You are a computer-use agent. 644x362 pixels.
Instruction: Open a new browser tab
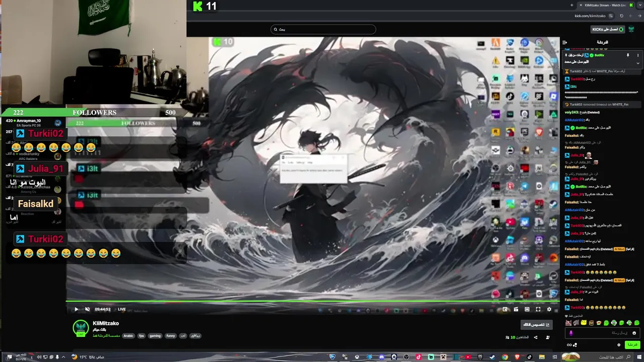(572, 5)
